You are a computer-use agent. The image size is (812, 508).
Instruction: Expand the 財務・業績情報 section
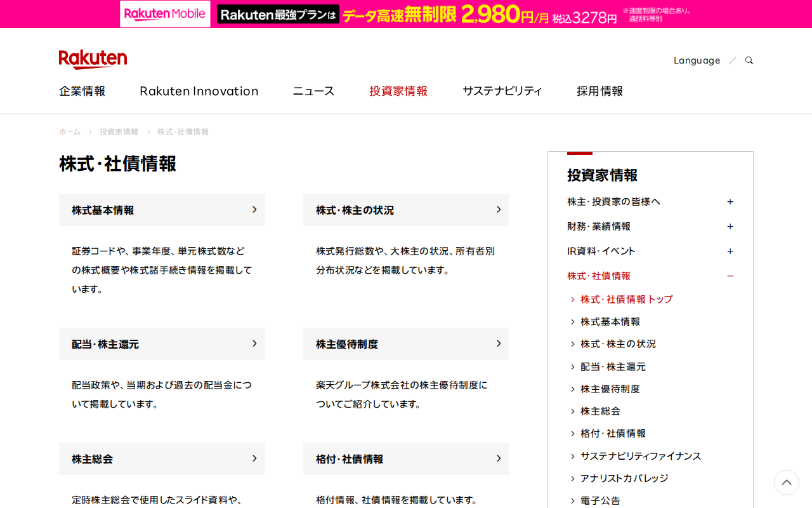point(731,225)
